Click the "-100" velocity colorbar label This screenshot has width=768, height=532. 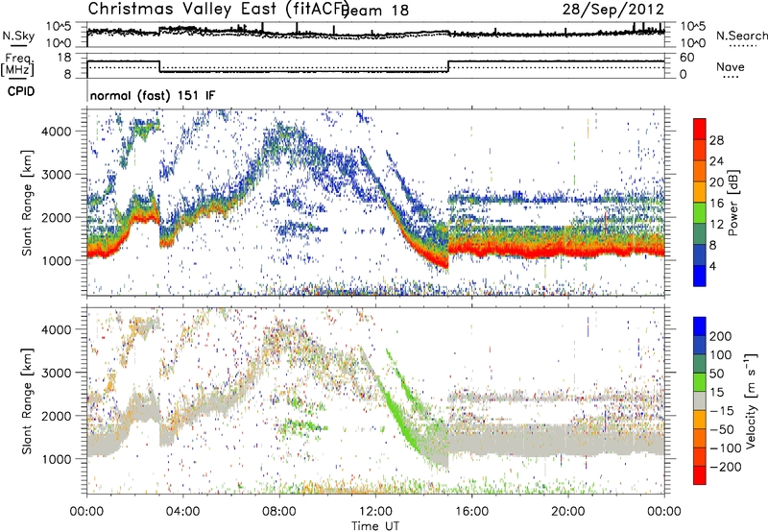[726, 448]
